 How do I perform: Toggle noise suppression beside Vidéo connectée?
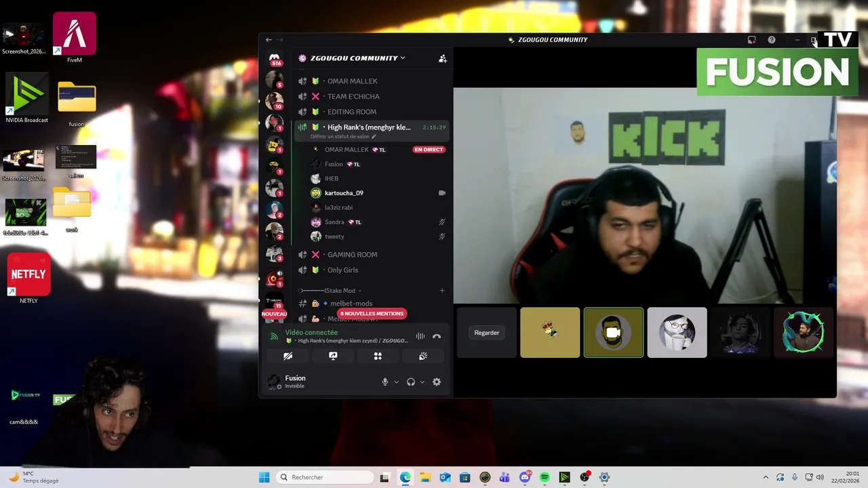click(x=420, y=336)
